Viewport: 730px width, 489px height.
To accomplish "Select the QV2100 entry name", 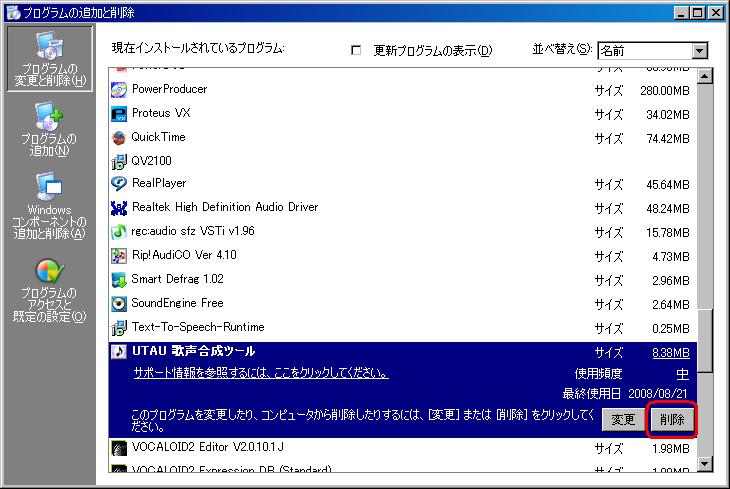I will pyautogui.click(x=151, y=161).
